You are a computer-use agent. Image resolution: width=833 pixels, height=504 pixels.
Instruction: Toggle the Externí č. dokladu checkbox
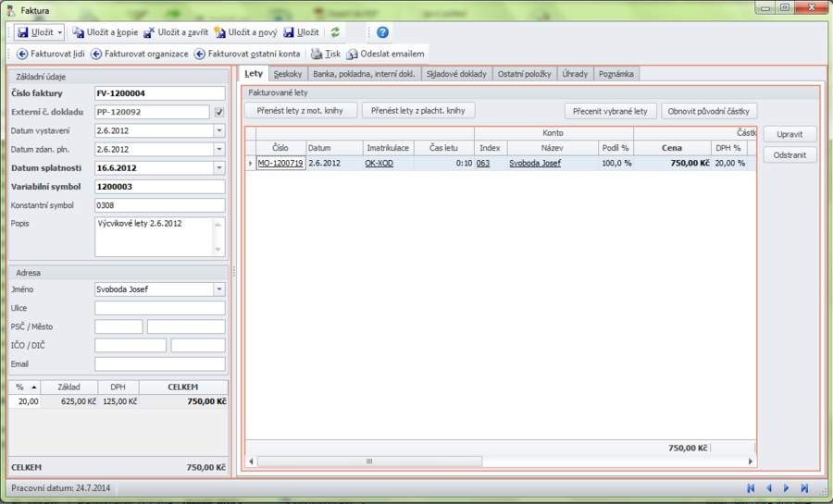[x=219, y=112]
